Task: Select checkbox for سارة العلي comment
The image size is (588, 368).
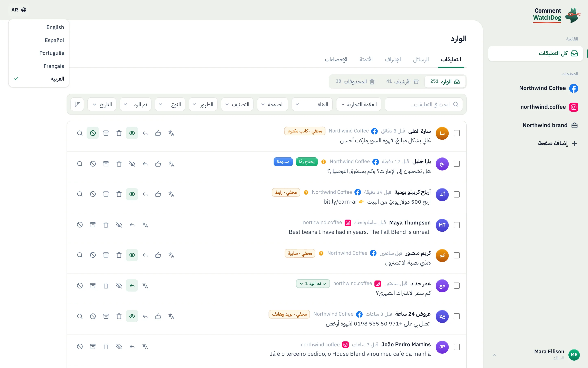Action: [x=457, y=133]
